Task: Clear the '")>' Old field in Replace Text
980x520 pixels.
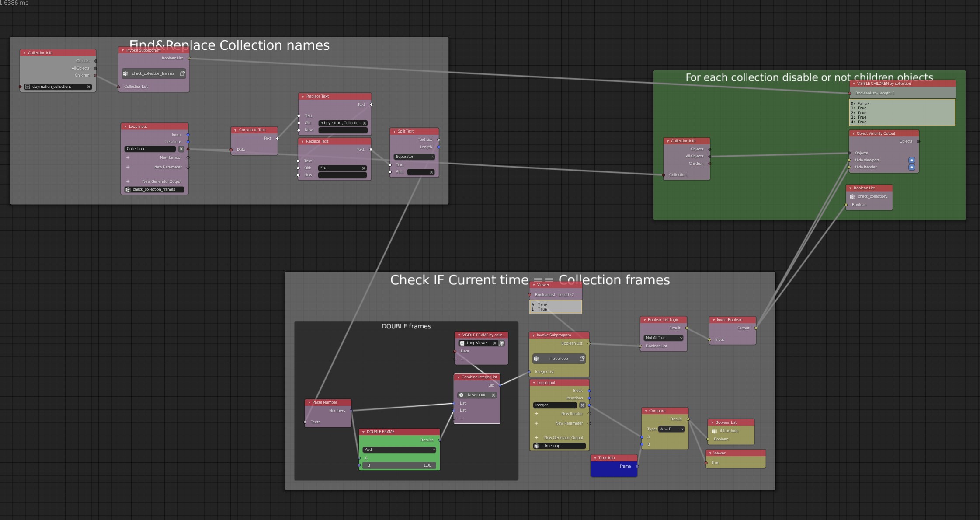Action: [x=364, y=168]
